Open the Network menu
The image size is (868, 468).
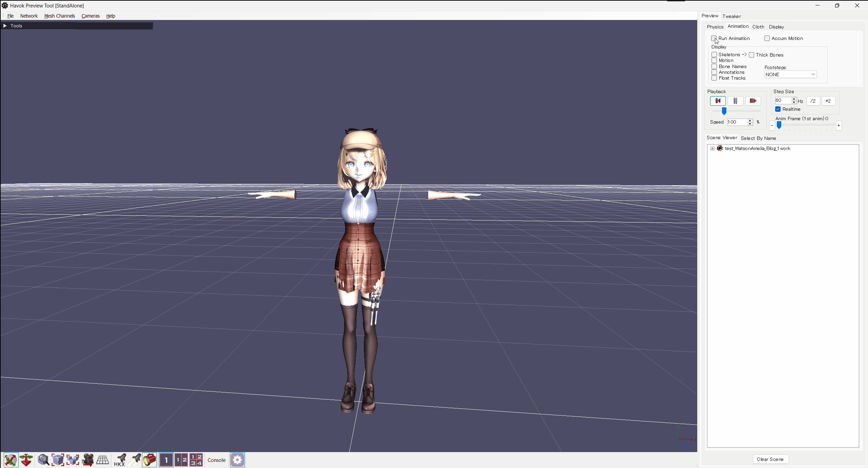tap(29, 16)
